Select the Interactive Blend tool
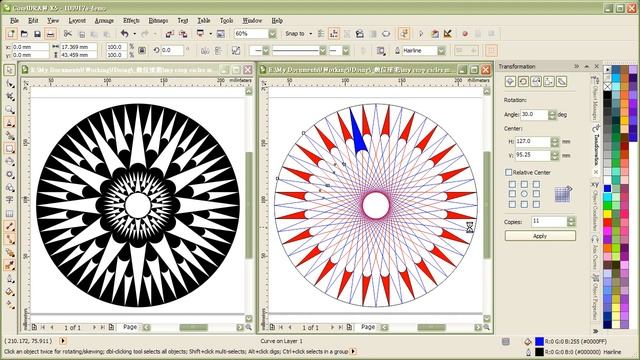640x360 pixels. (10, 253)
